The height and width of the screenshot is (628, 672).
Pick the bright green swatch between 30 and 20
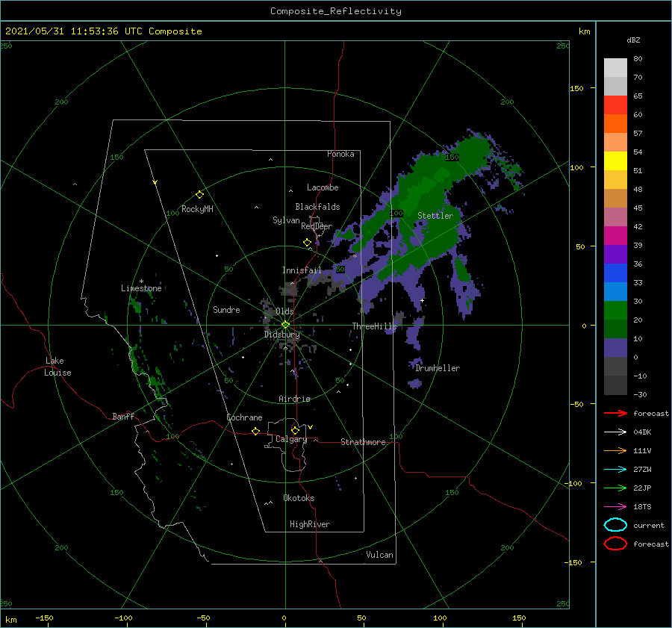[x=615, y=311]
